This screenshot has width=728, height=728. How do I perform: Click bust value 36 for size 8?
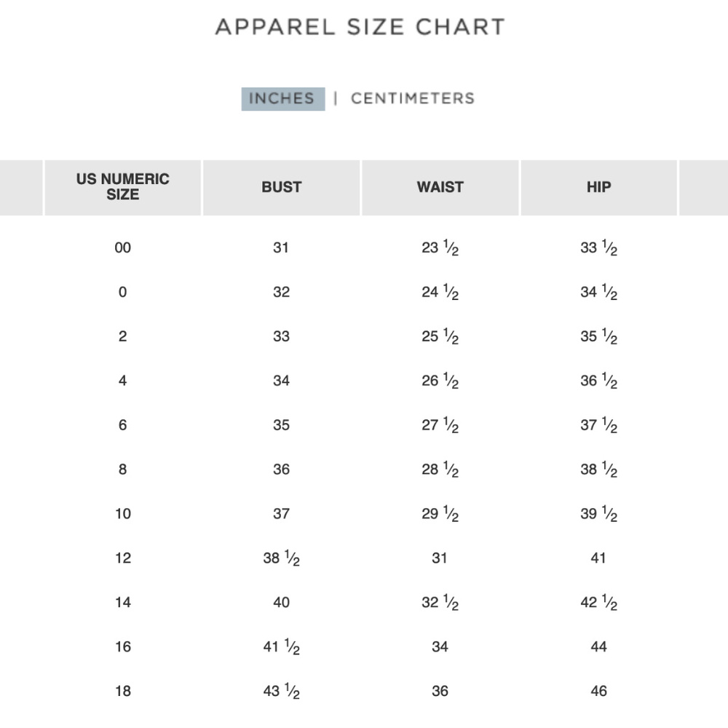point(281,470)
